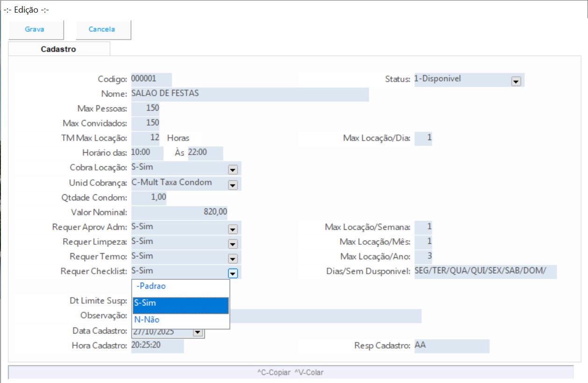
Task: Click the Cancela button
Action: pyautogui.click(x=102, y=29)
